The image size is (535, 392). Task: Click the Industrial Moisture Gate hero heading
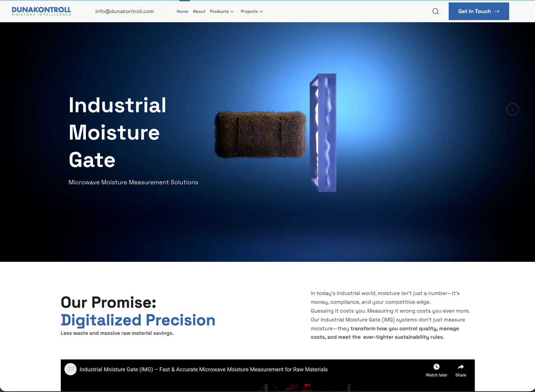click(117, 132)
